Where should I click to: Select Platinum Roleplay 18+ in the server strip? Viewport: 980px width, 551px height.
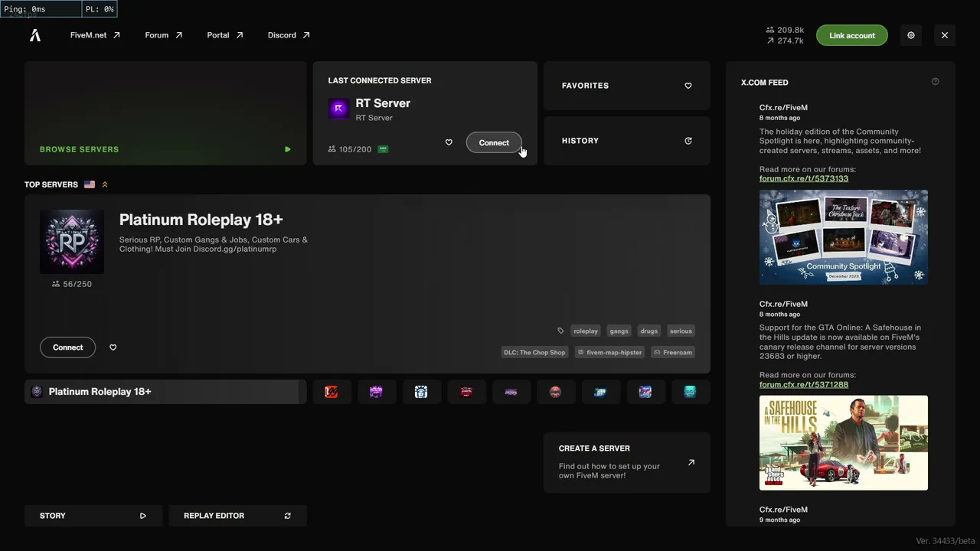point(165,392)
